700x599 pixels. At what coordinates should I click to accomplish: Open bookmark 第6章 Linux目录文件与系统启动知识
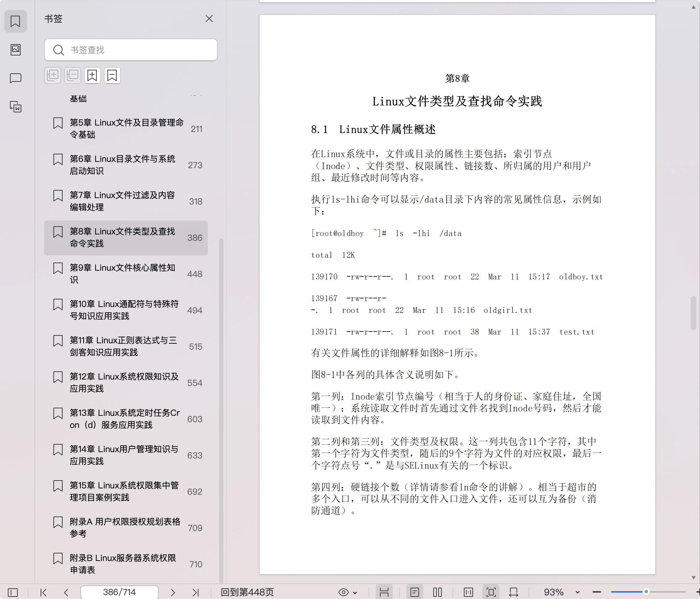[x=126, y=165]
